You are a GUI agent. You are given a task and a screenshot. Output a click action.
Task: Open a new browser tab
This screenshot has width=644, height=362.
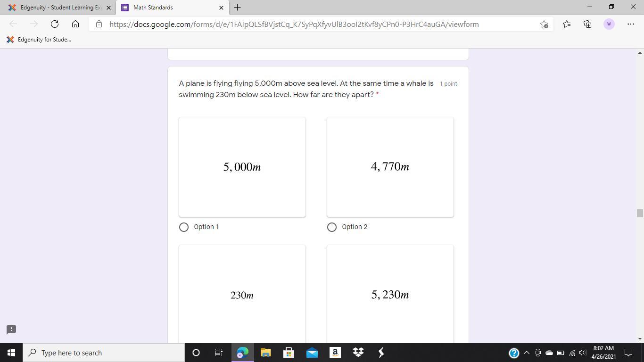(237, 8)
